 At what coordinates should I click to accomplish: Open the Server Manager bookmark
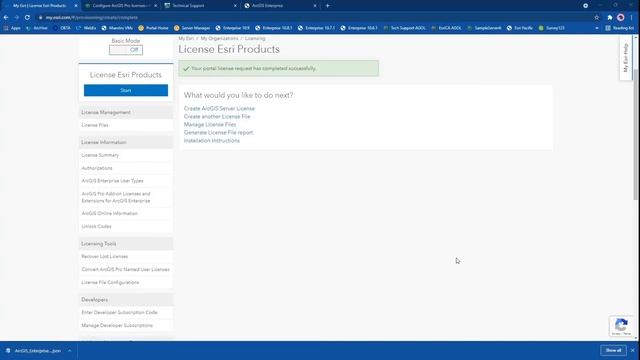pyautogui.click(x=191, y=28)
